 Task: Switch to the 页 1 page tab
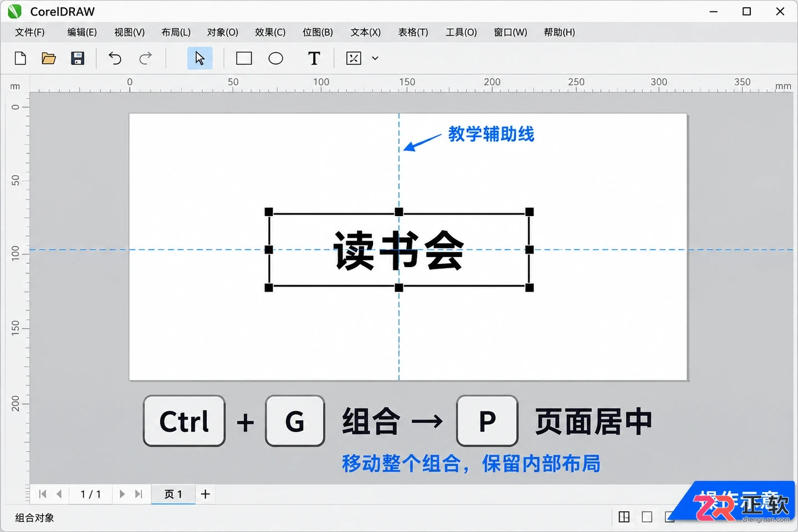[x=173, y=494]
